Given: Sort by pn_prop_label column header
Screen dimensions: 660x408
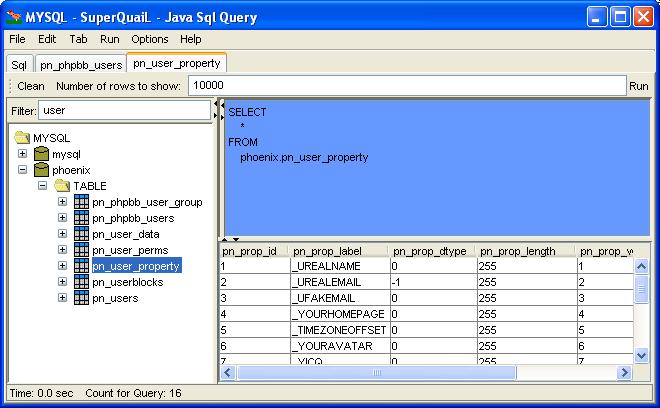Looking at the screenshot, I should 338,251.
